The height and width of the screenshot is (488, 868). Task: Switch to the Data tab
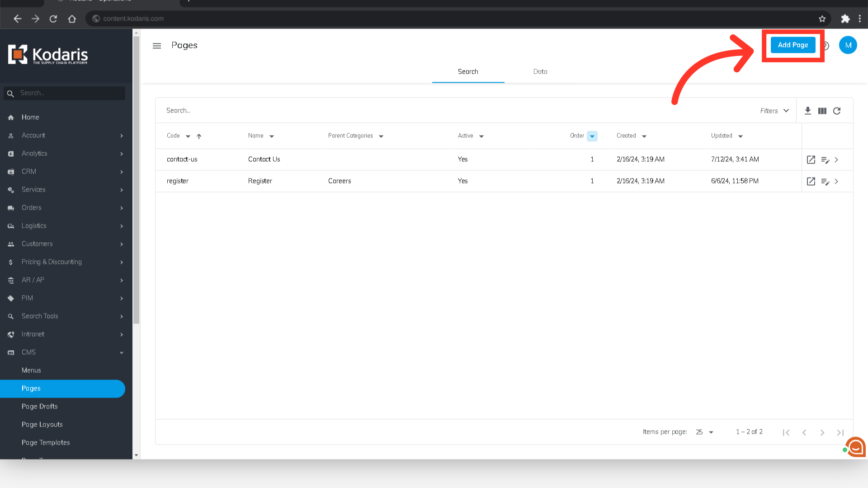tap(540, 71)
